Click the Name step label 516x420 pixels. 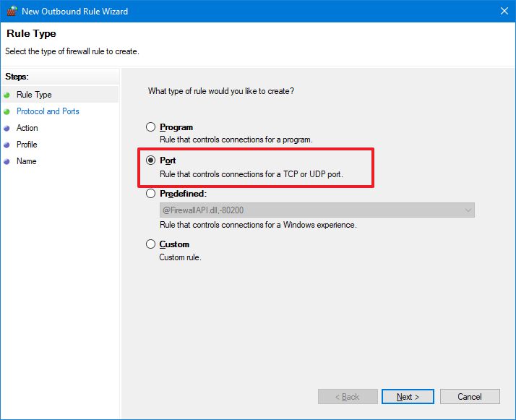click(26, 161)
